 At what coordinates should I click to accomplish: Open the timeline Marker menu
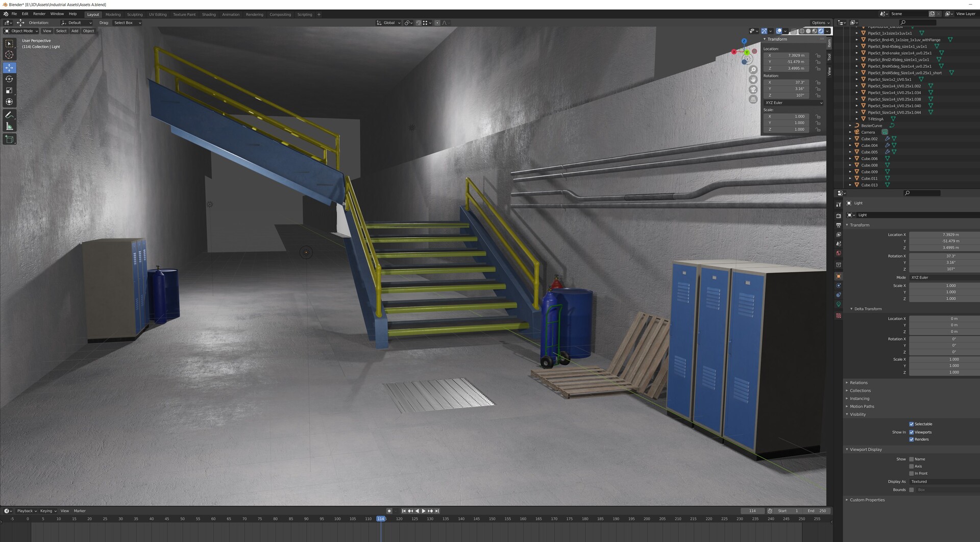click(x=80, y=511)
